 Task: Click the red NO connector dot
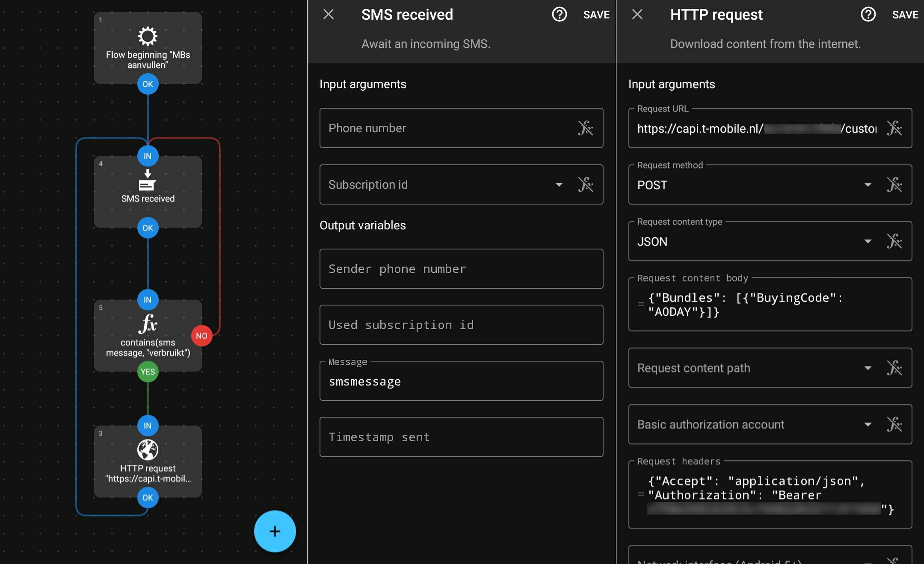pos(202,336)
